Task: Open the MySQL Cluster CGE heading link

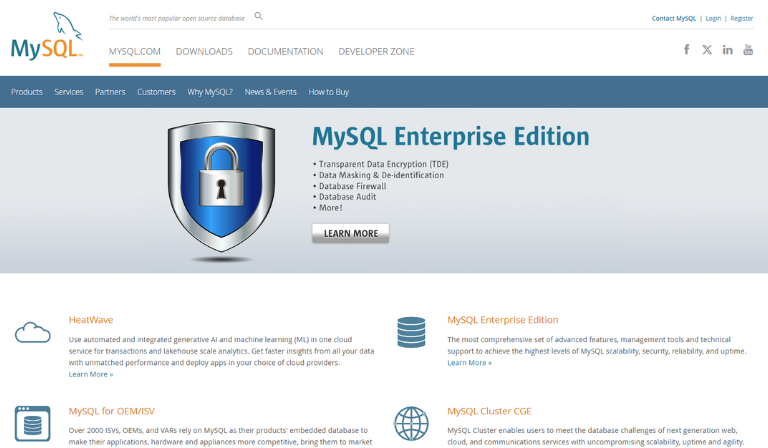Action: (489, 411)
